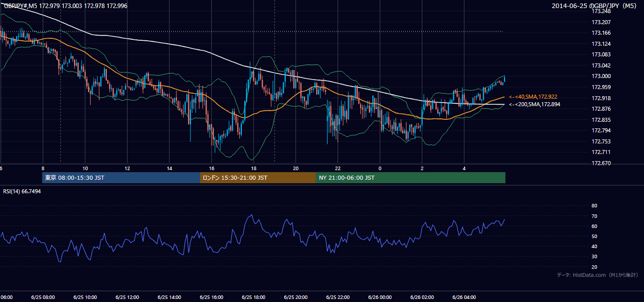Click RSI scale level 60
644x302 pixels.
pyautogui.click(x=594, y=226)
